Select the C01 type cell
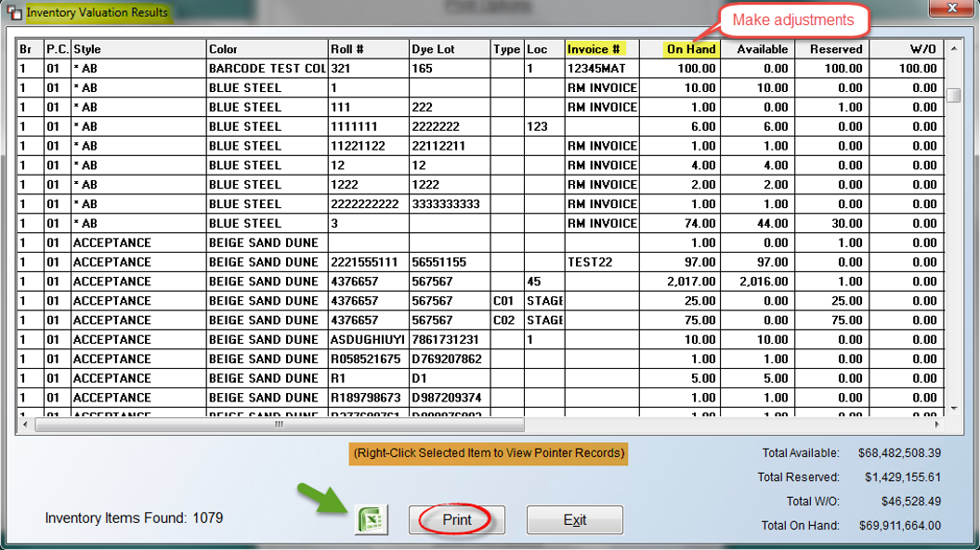980x550 pixels. coord(507,301)
